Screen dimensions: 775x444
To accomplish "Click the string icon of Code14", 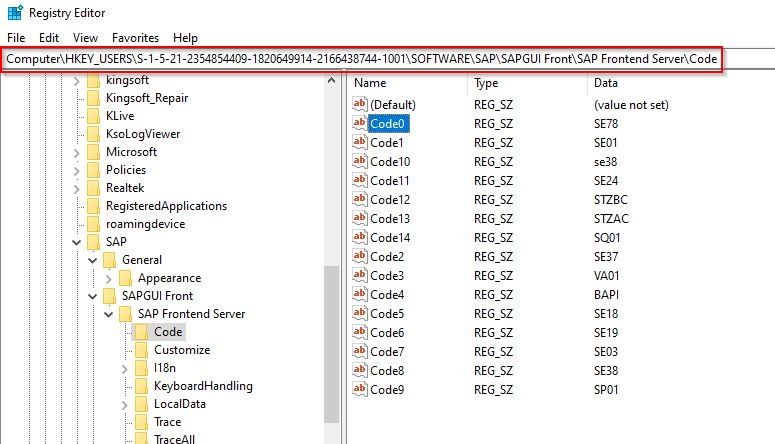I will tap(360, 237).
